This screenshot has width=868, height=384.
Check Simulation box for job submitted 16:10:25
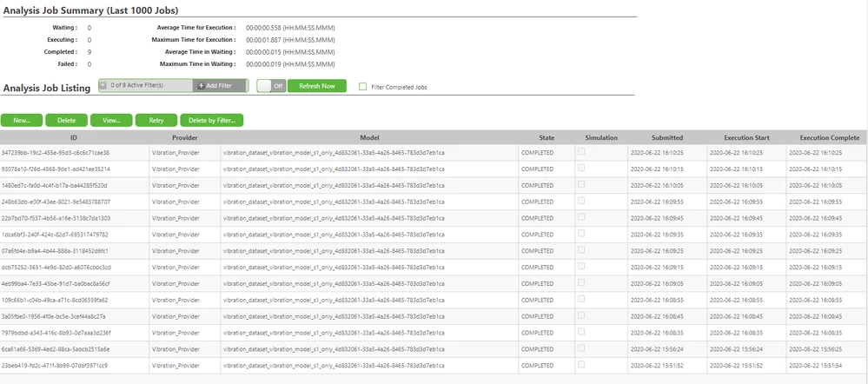click(581, 152)
